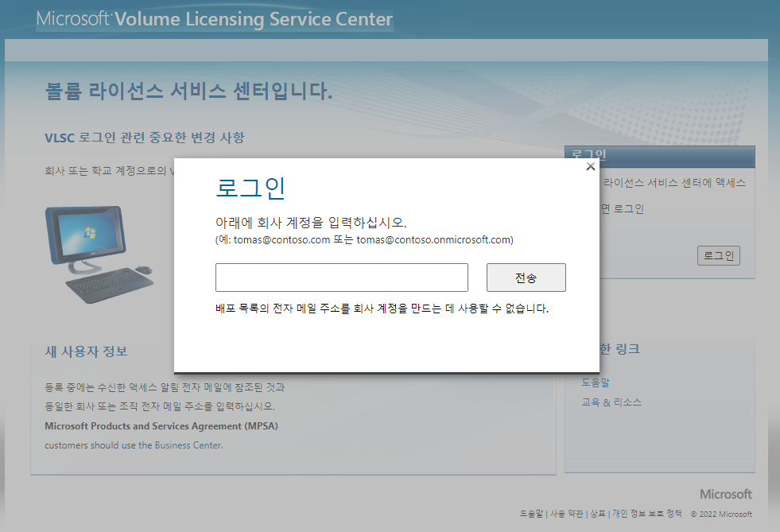This screenshot has height=532, width=780.
Task: Open the footer 도움말 link
Action: point(531,514)
